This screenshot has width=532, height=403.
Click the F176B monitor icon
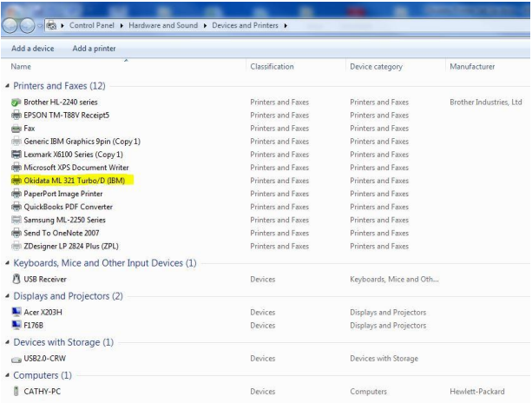[16, 325]
